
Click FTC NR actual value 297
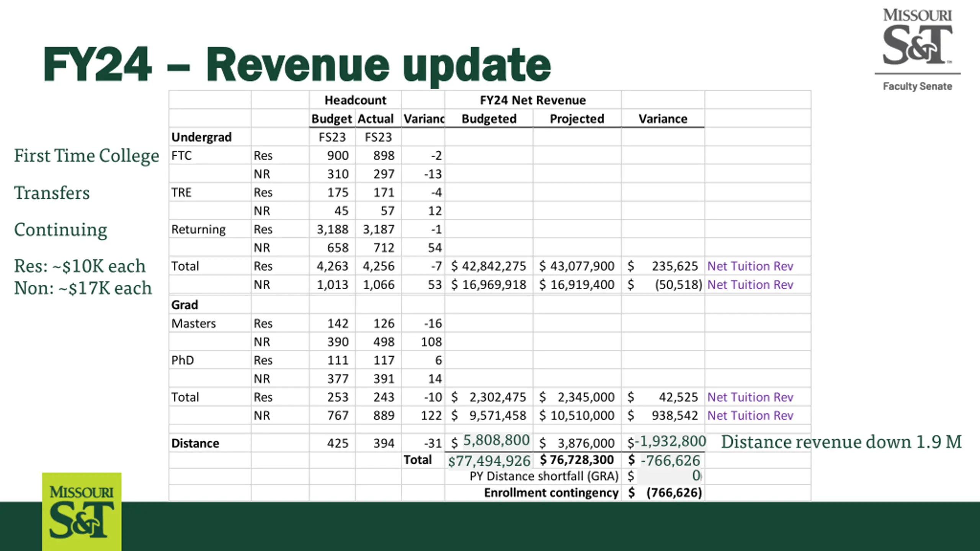[384, 174]
